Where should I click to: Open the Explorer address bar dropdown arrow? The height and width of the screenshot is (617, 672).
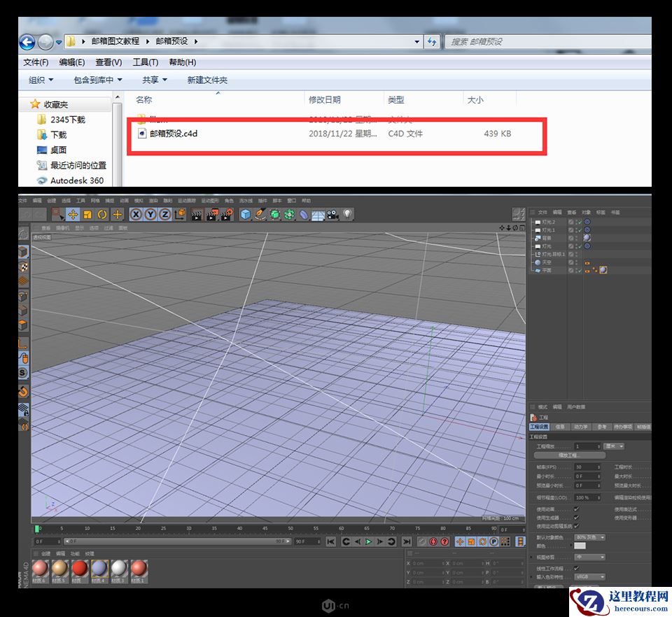coord(416,41)
